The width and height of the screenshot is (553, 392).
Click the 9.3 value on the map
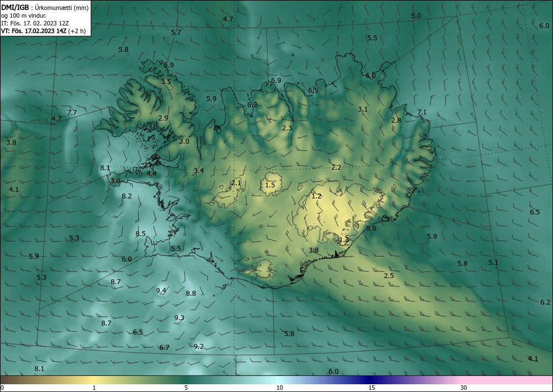click(179, 317)
